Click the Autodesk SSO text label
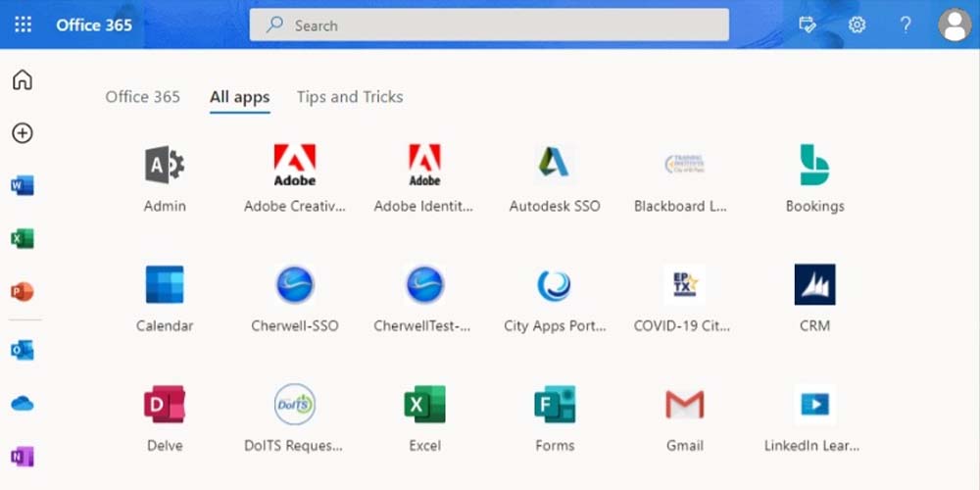The image size is (980, 490). [555, 206]
